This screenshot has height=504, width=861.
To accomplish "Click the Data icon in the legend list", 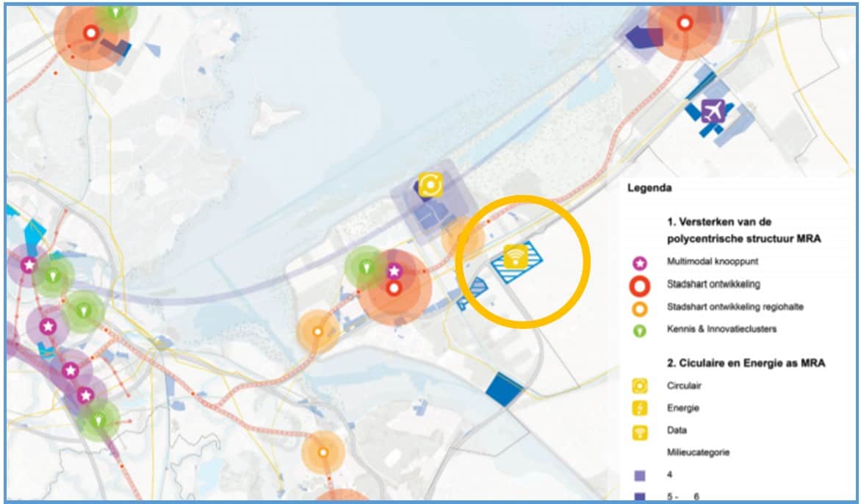I will click(x=640, y=431).
